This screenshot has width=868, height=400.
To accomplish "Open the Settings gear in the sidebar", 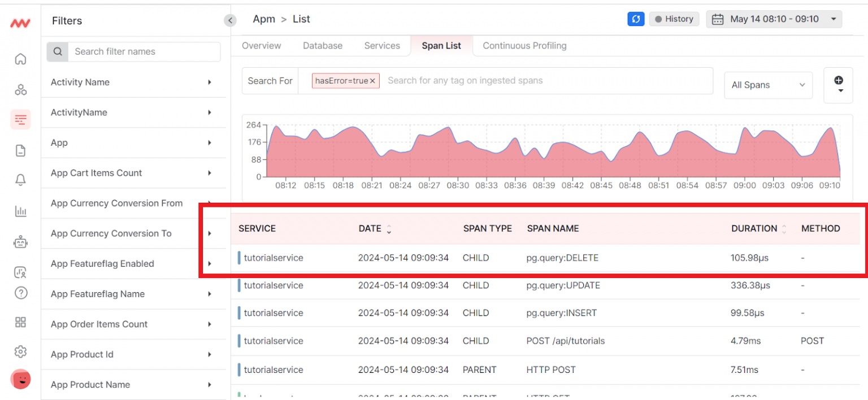I will click(x=20, y=351).
